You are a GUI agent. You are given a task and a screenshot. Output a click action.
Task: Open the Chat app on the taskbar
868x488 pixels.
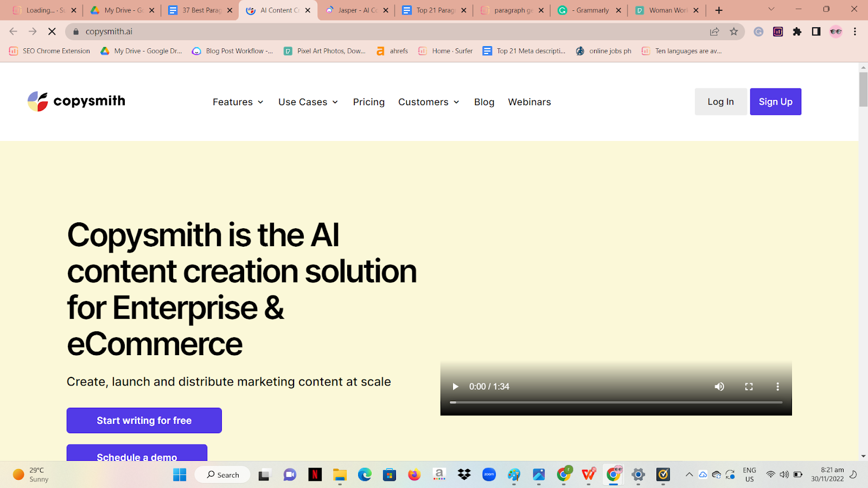click(290, 475)
